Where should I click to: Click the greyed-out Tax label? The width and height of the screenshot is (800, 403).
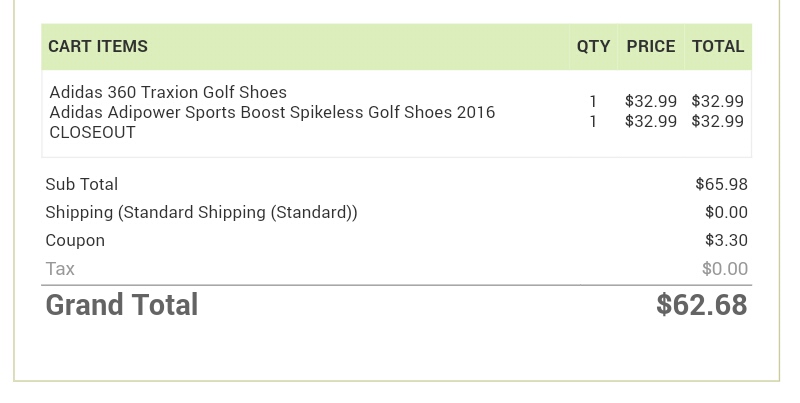(x=60, y=268)
